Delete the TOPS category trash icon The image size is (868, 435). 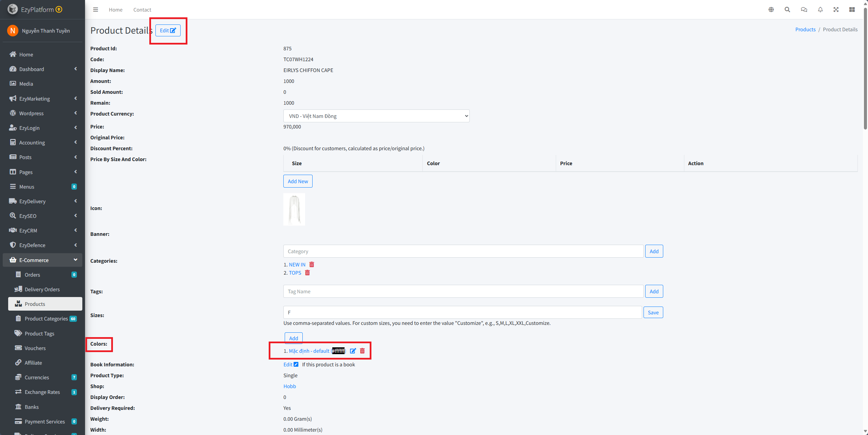click(x=307, y=273)
